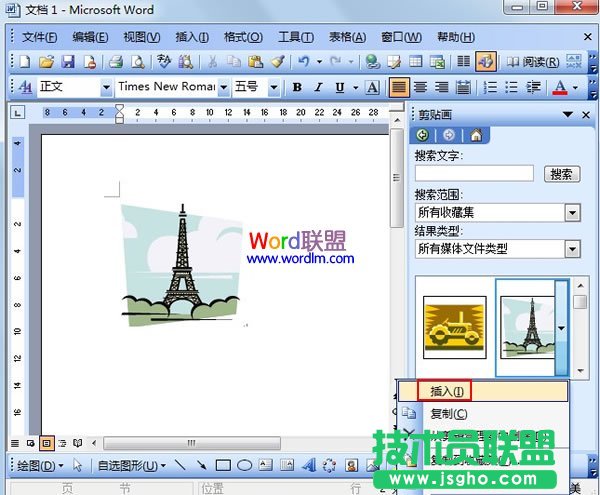Expand the search scope 所有收藏集 dropdown
The image size is (600, 495).
tap(572, 212)
